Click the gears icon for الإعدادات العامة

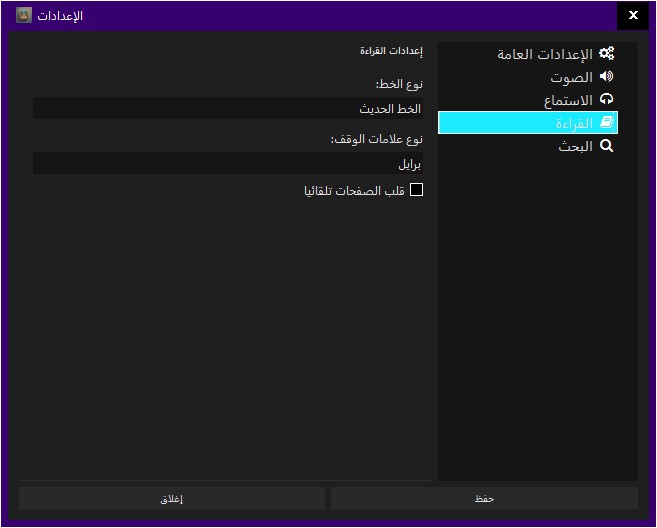(606, 53)
